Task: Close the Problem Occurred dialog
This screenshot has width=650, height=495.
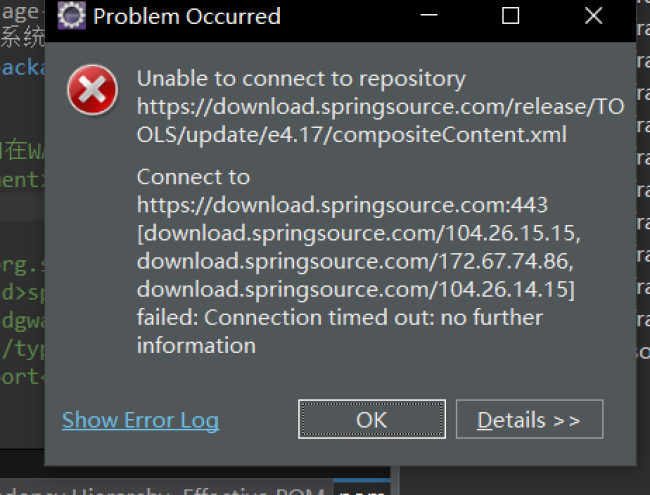Action: click(593, 16)
